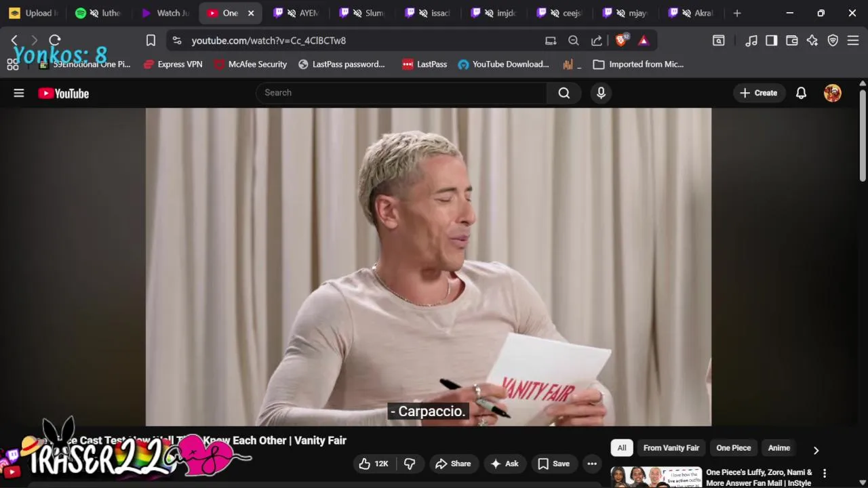Click the page vertical scrollbar

coord(863,134)
